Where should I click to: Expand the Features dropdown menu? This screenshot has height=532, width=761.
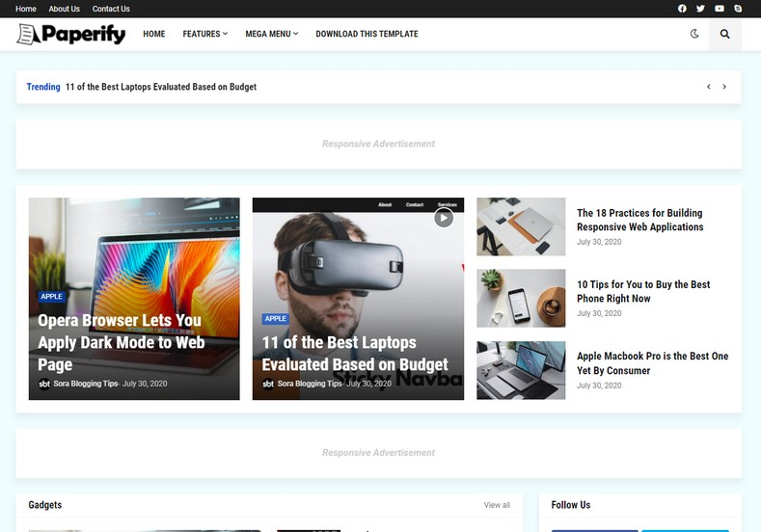pos(204,34)
